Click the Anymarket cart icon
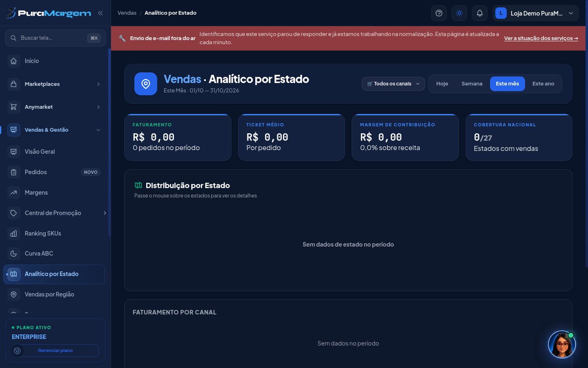 click(13, 107)
